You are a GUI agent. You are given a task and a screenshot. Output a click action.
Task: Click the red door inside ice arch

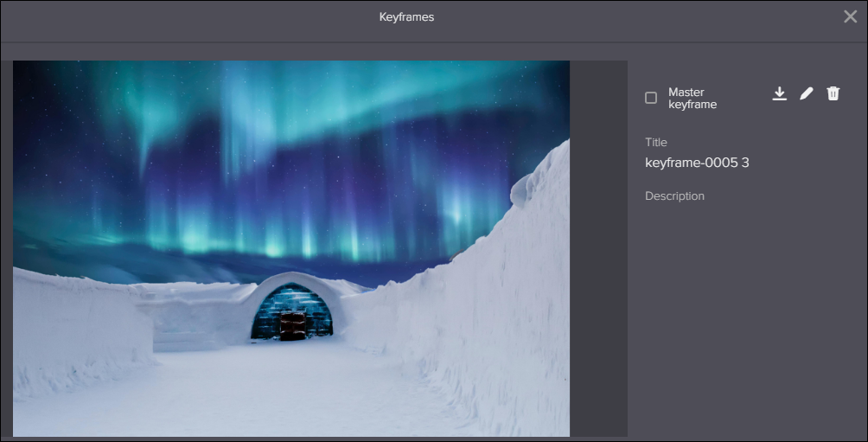click(292, 326)
